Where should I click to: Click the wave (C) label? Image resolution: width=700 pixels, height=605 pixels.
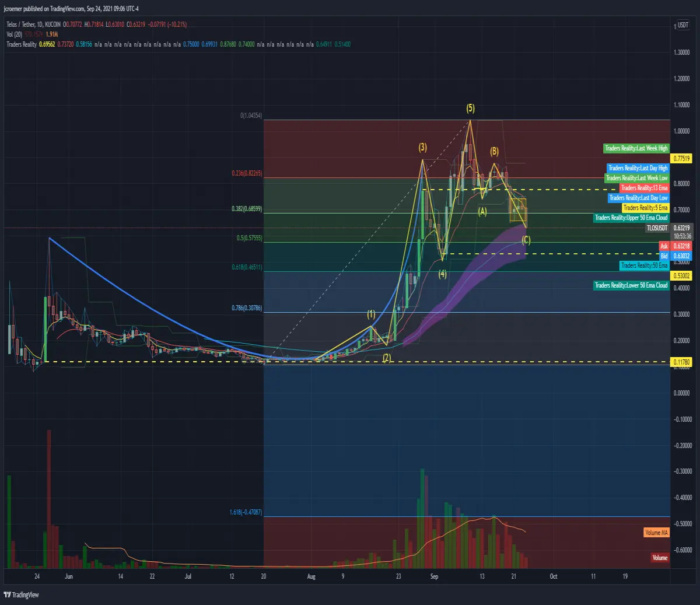pos(526,240)
